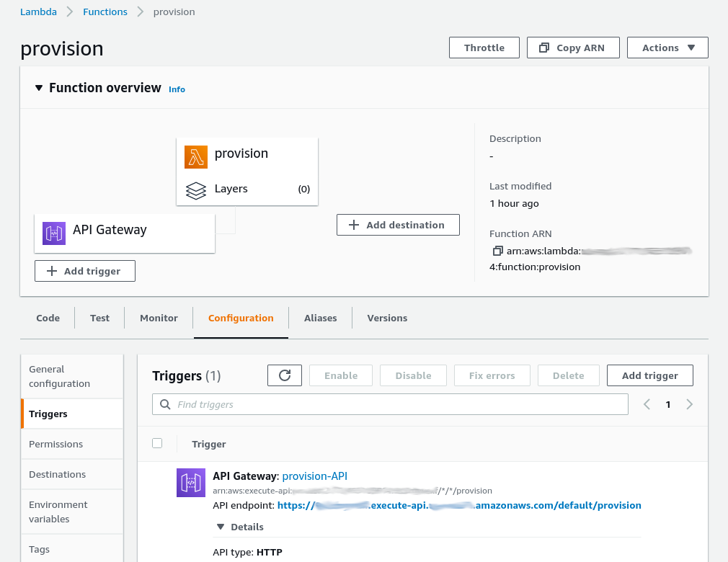Click the '1 hour ago' last modified text
The height and width of the screenshot is (562, 728).
(x=514, y=203)
